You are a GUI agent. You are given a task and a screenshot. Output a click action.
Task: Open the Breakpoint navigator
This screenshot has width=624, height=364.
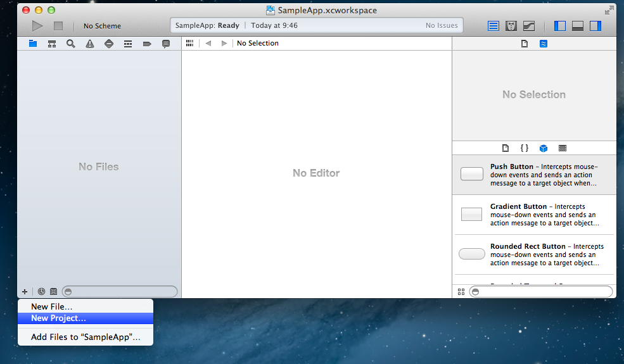coord(147,44)
